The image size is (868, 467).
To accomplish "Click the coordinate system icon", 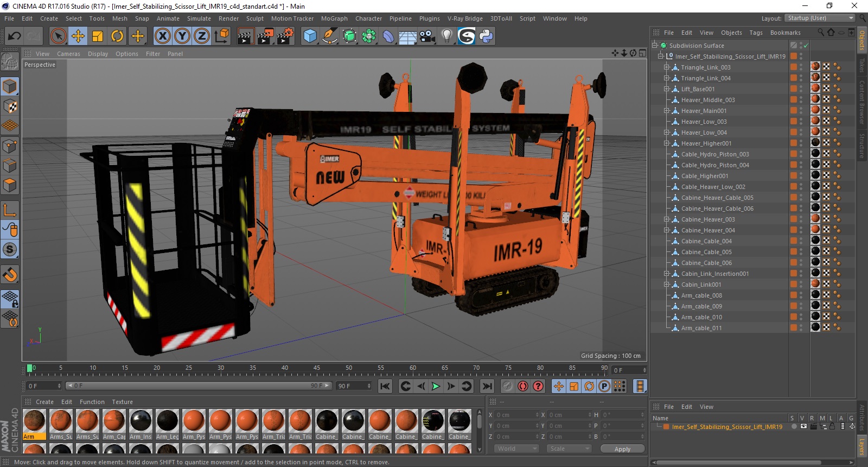I will 222,36.
